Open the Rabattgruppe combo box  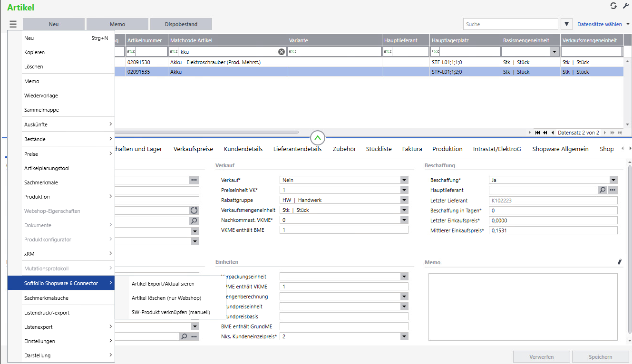click(404, 200)
